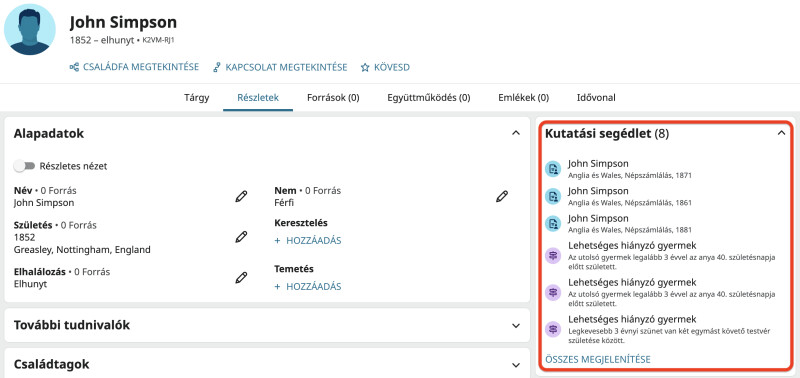Edit the Elhalálozás entry with the pencil icon
This screenshot has height=378, width=800.
pyautogui.click(x=241, y=278)
